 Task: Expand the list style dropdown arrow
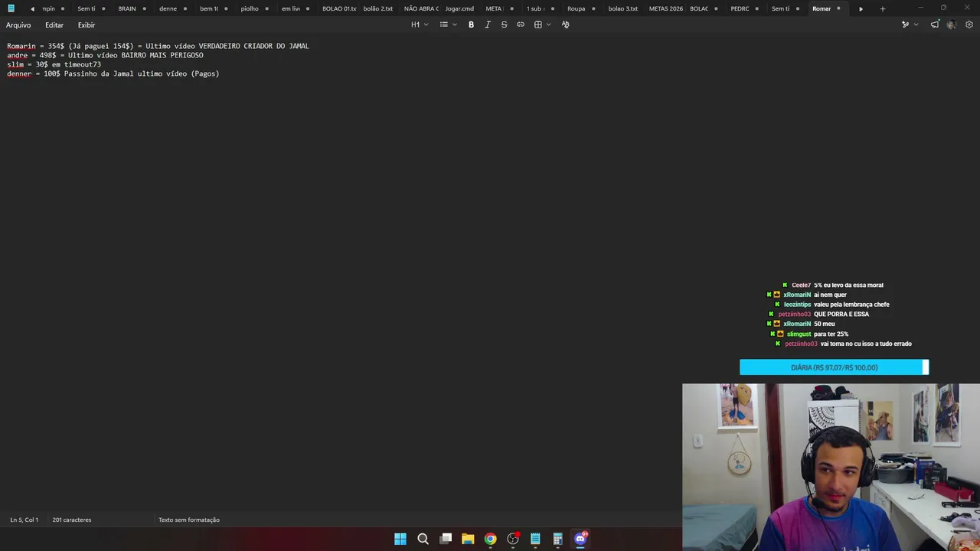coord(455,24)
